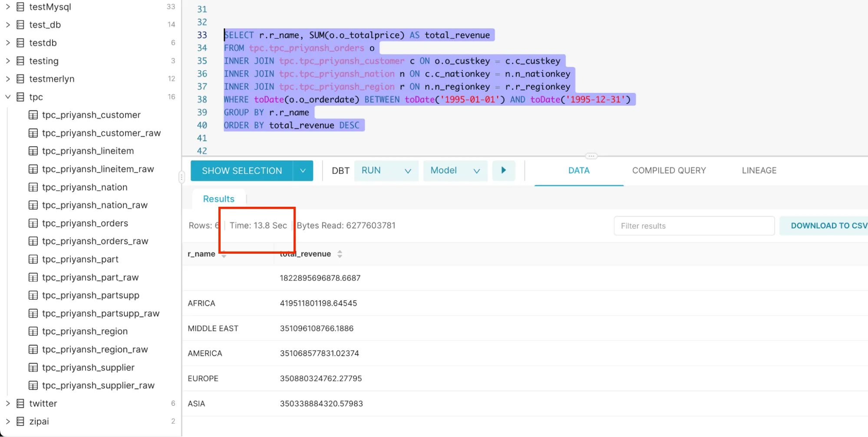The height and width of the screenshot is (437, 868).
Task: Click table icon of tpc_priyansh_part
Action: click(x=33, y=259)
